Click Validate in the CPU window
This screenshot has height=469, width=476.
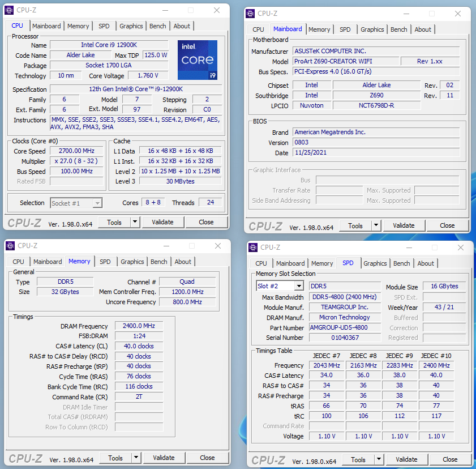[163, 221]
